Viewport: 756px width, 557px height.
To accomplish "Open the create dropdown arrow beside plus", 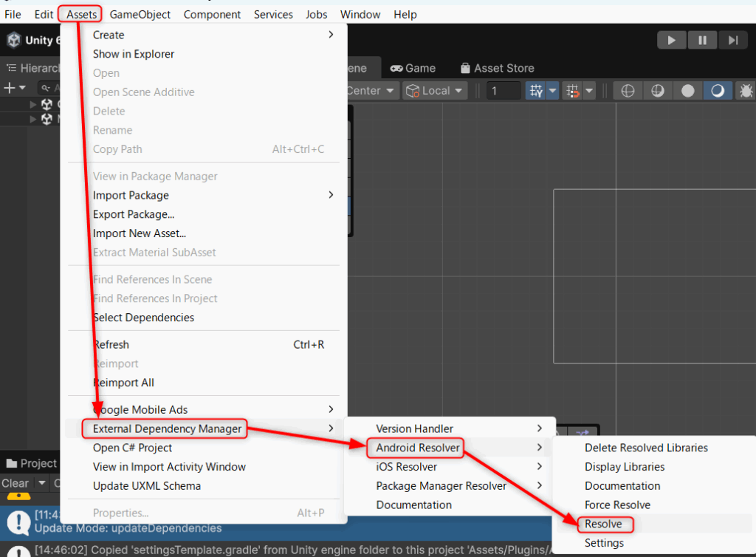I will click(x=22, y=88).
